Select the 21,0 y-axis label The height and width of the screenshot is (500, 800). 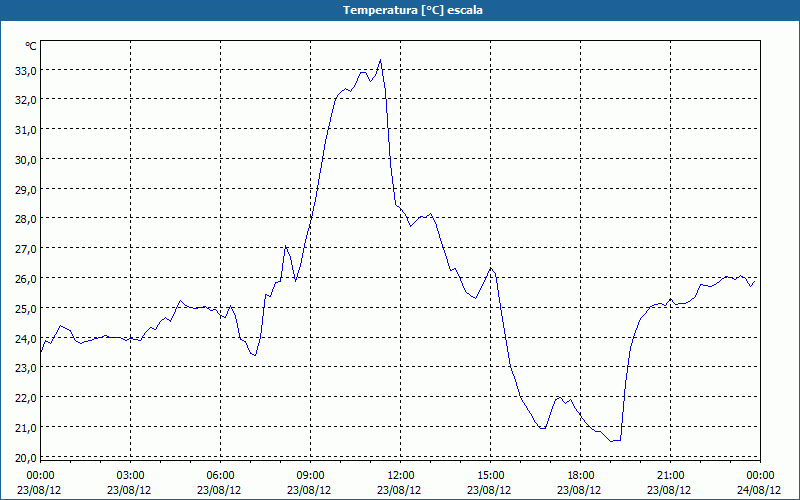point(26,428)
